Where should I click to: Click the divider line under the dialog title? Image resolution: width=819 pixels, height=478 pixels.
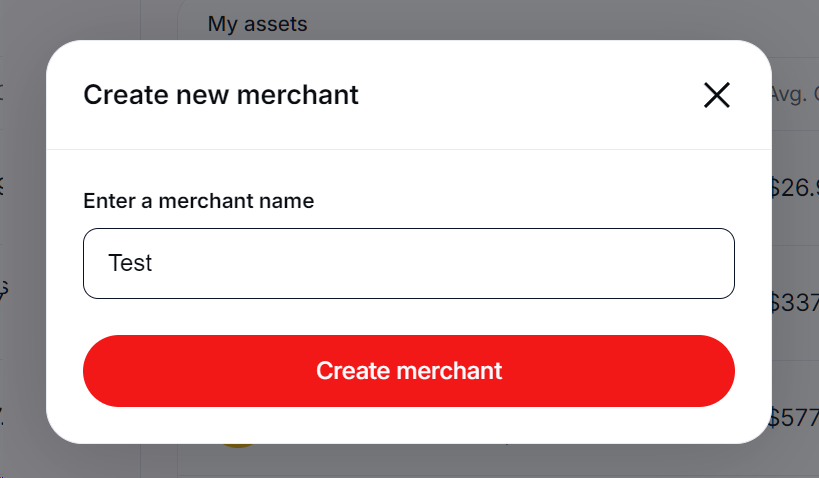(408, 150)
